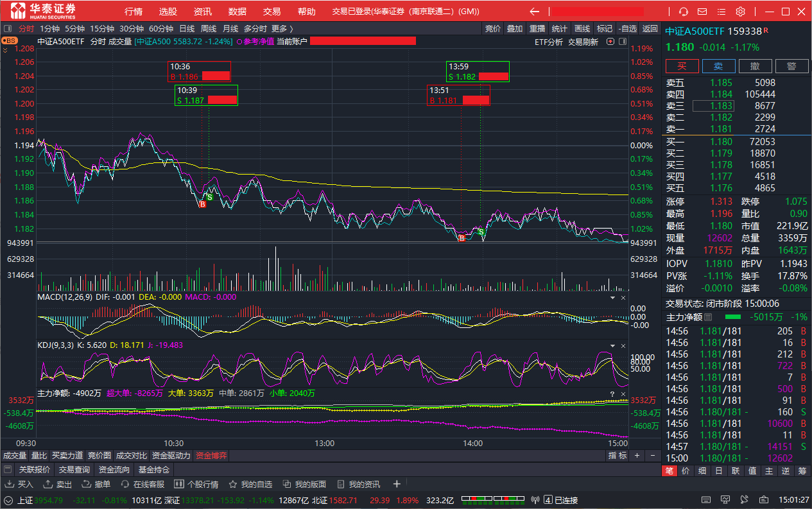Click the add shortcut plus icon
Viewport: 812px width, 509px height.
(x=397, y=484)
